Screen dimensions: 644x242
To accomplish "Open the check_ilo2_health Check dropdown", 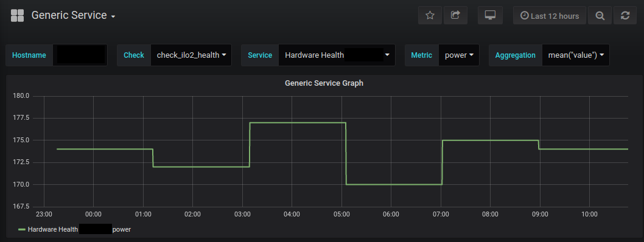I will (191, 55).
